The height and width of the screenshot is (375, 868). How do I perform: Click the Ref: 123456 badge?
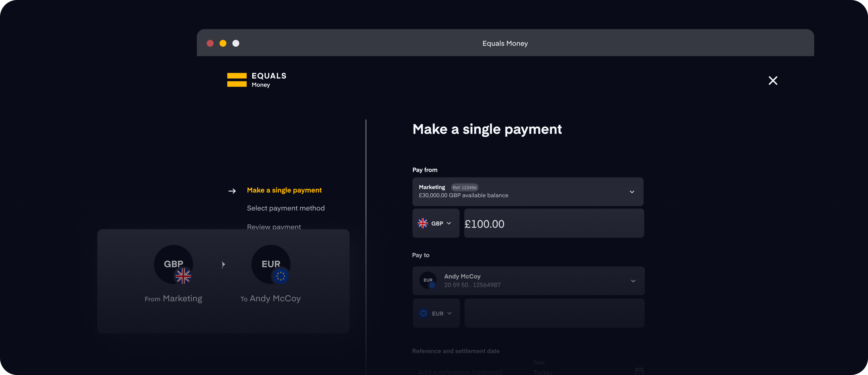pyautogui.click(x=464, y=187)
